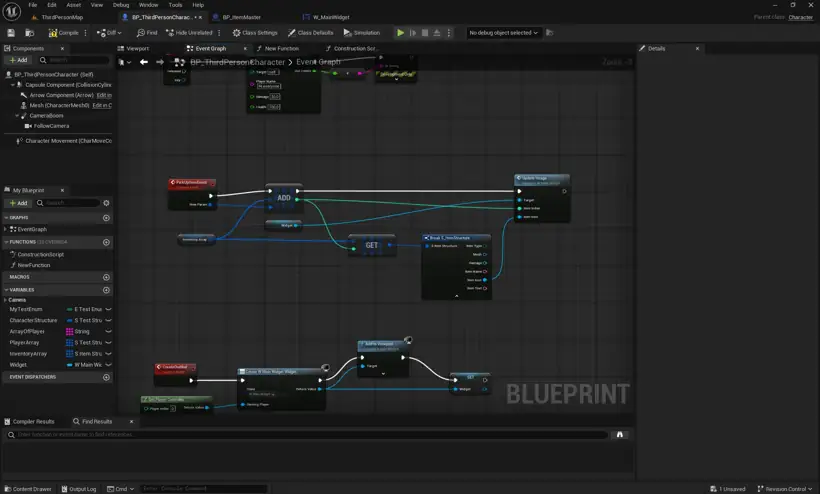Start Simulation mode
Image resolution: width=820 pixels, height=494 pixels.
pos(362,33)
